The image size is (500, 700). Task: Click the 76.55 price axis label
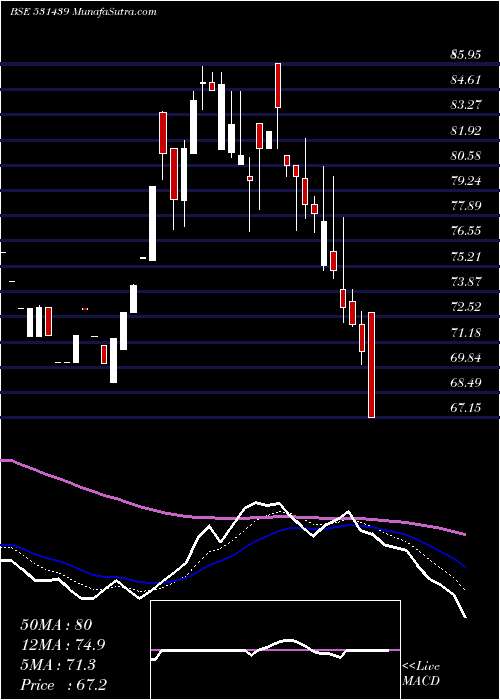pyautogui.click(x=466, y=231)
